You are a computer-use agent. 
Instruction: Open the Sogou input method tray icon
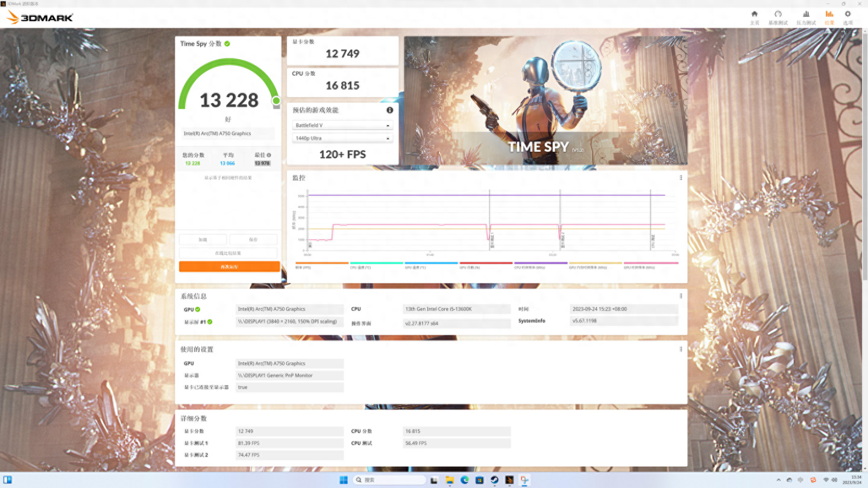(813, 480)
